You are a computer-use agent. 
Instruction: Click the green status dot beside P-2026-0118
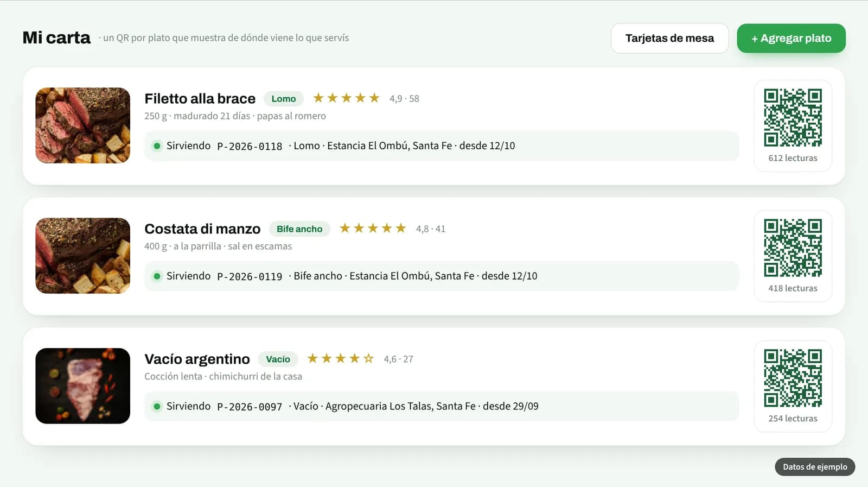coord(157,146)
